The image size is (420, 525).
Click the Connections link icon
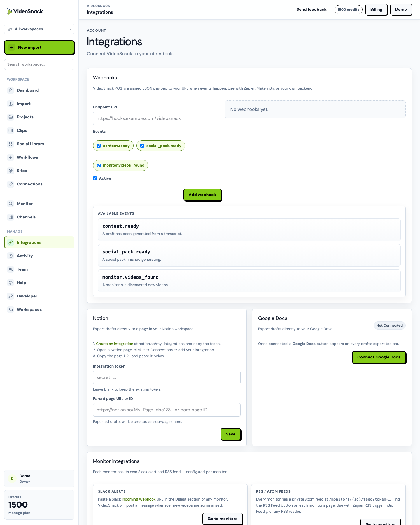pos(11,184)
